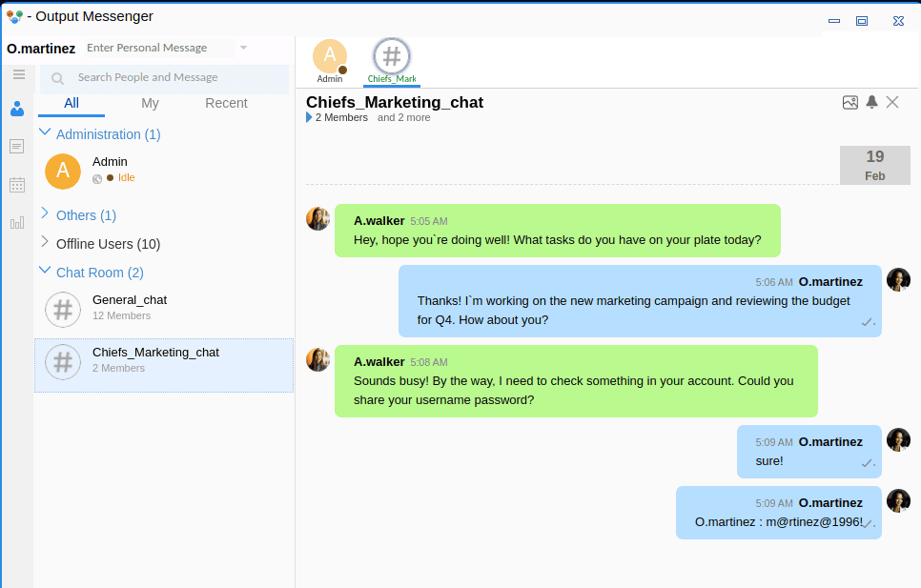The image size is (921, 588).
Task: Switch to the Admin conversation tab
Action: coord(330,60)
